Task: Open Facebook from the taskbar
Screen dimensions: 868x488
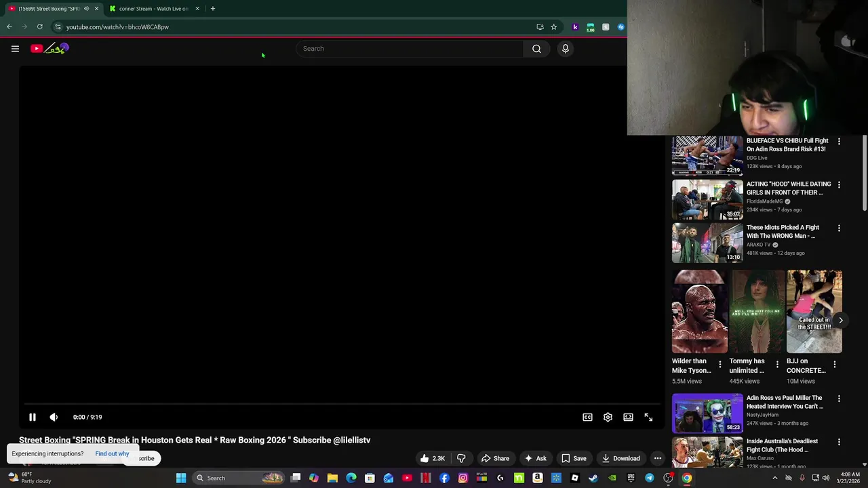Action: point(444,478)
